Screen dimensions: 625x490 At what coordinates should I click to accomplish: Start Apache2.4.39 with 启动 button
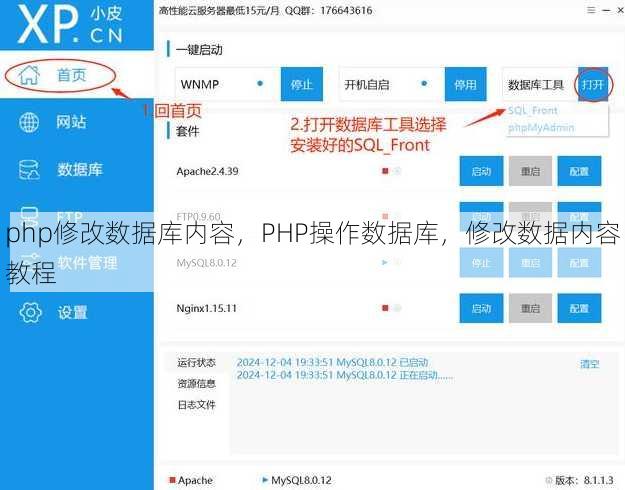[x=481, y=171]
